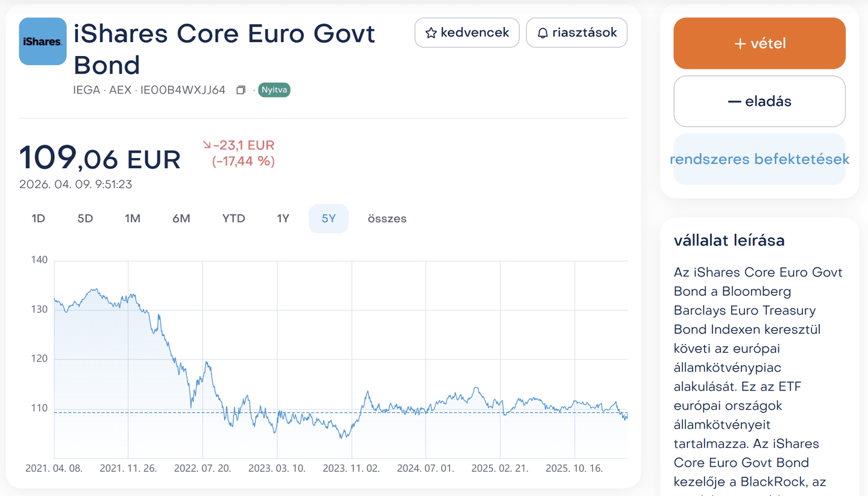
Task: Switch chart to 6M range
Action: 181,219
